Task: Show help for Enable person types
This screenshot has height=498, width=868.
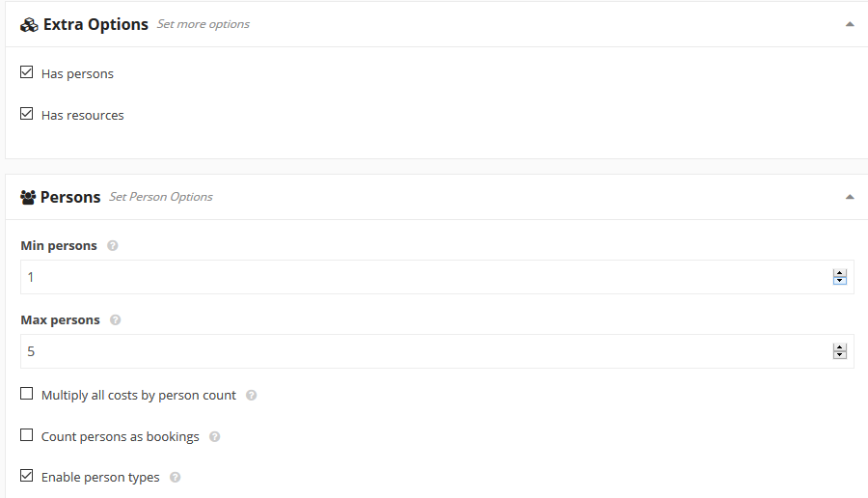Action: 175,477
